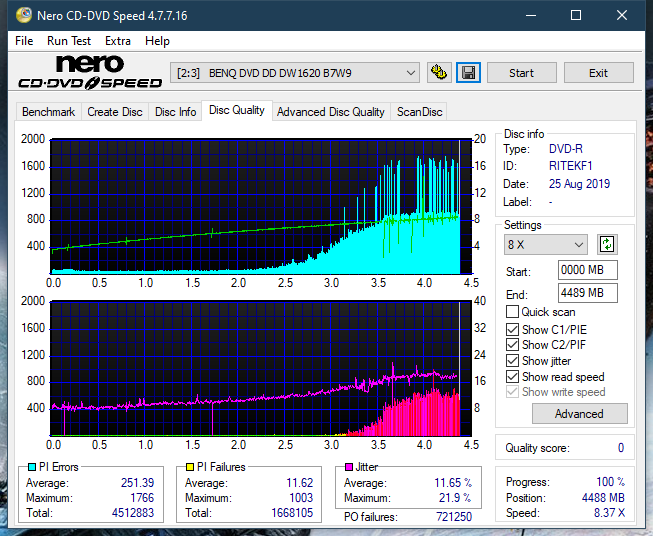This screenshot has height=536, width=653.
Task: Minimize the Nero CD-DVD Speed window
Action: click(x=531, y=15)
